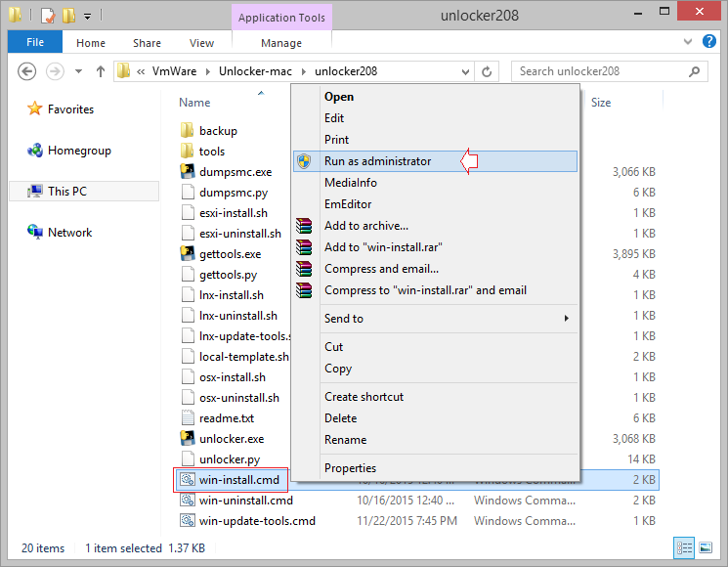Click the Back navigation arrow
The image size is (728, 567).
click(27, 71)
